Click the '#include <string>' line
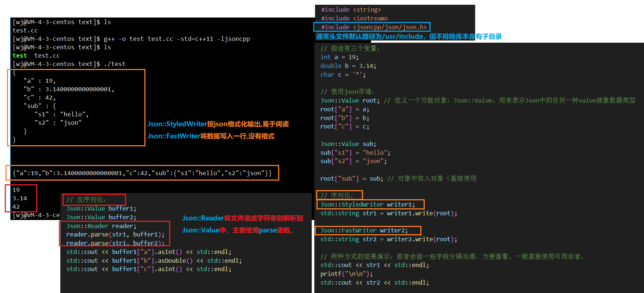 (x=351, y=9)
